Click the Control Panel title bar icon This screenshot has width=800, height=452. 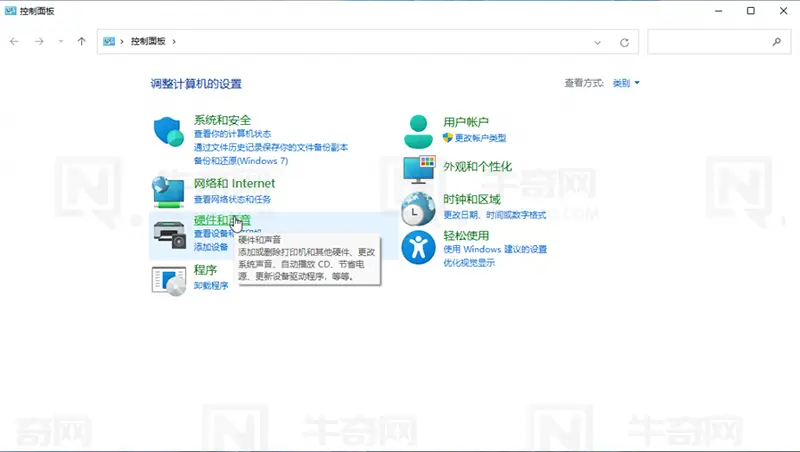10,11
